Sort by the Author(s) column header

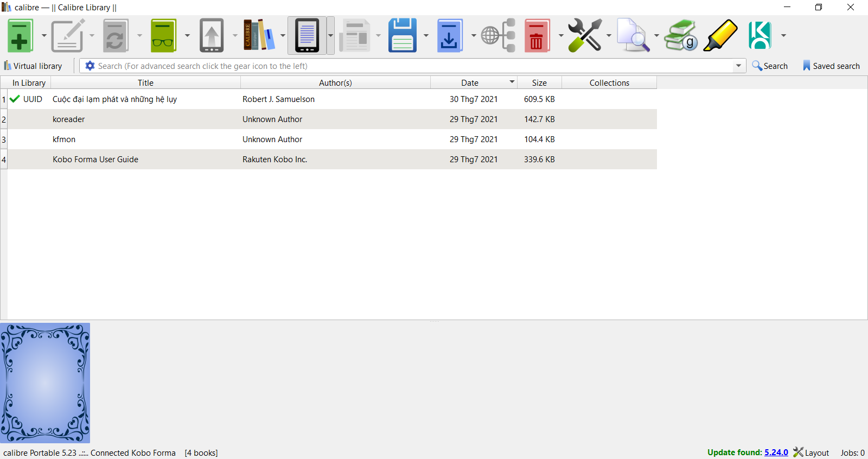tap(335, 82)
